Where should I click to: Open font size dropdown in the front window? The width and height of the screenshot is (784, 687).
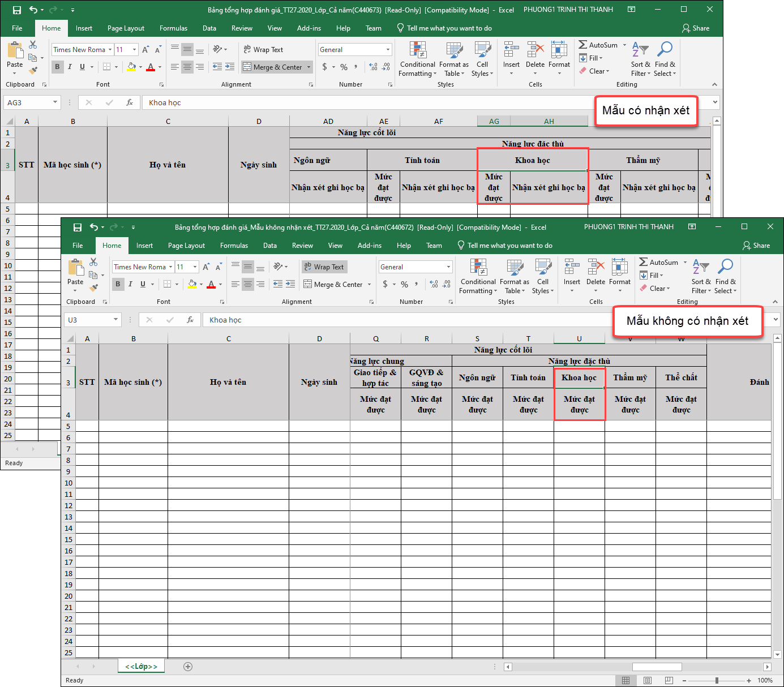[x=195, y=267]
